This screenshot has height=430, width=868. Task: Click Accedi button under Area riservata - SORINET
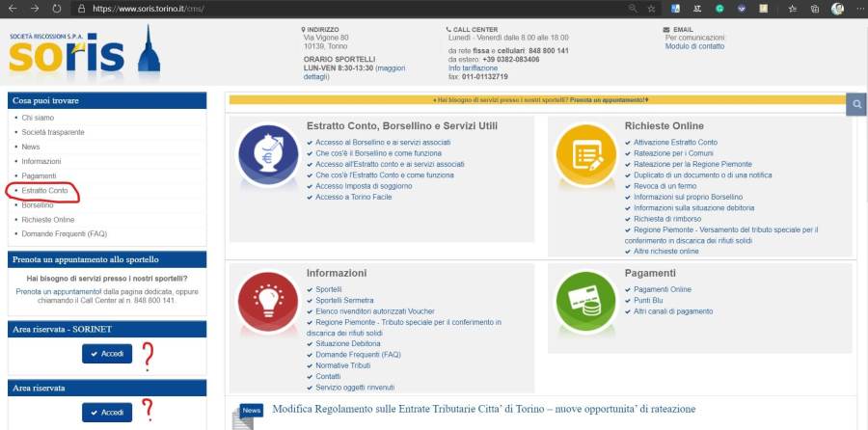pyautogui.click(x=106, y=354)
